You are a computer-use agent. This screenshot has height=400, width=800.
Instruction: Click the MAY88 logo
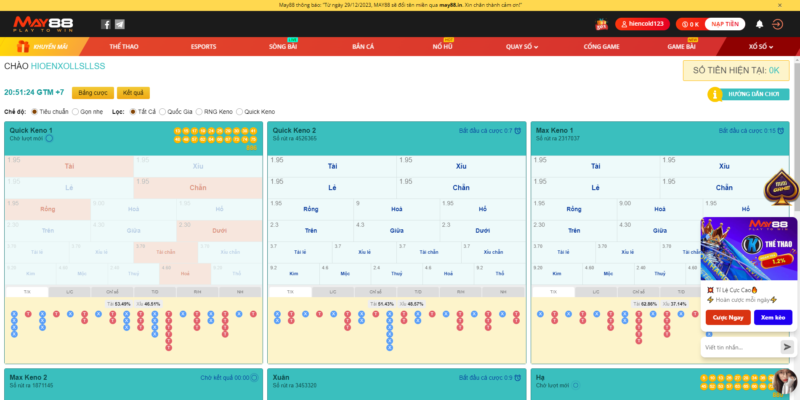43,24
